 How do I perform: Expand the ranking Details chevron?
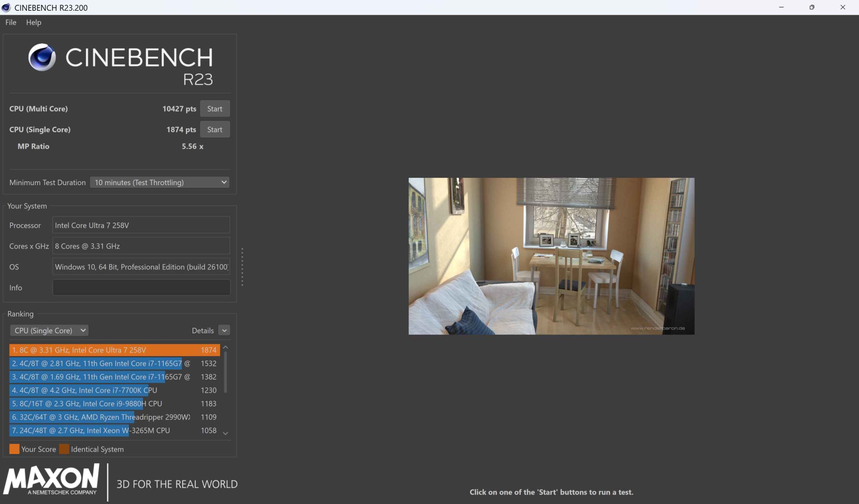click(x=224, y=330)
